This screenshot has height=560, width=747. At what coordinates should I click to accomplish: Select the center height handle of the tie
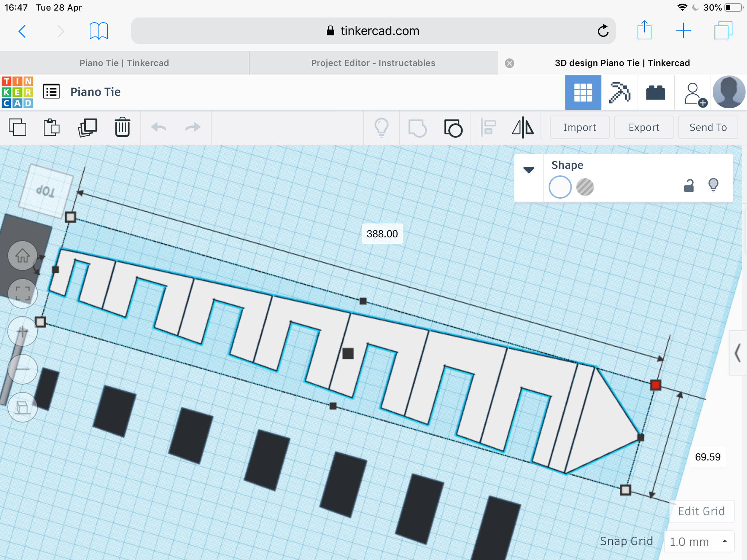(348, 353)
